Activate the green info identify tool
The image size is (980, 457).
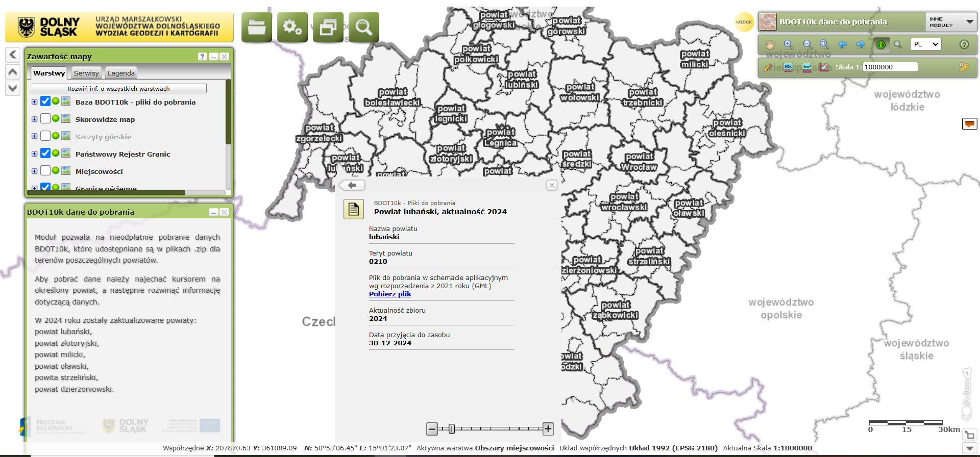coord(880,44)
